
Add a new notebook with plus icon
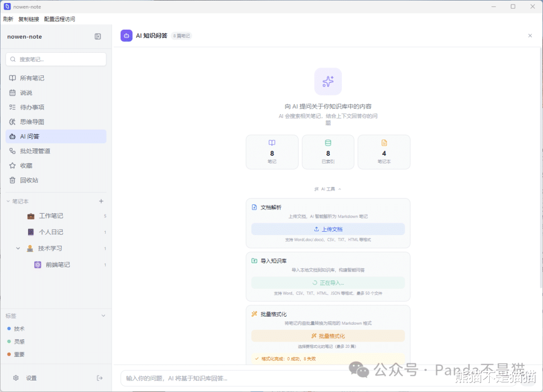(101, 201)
